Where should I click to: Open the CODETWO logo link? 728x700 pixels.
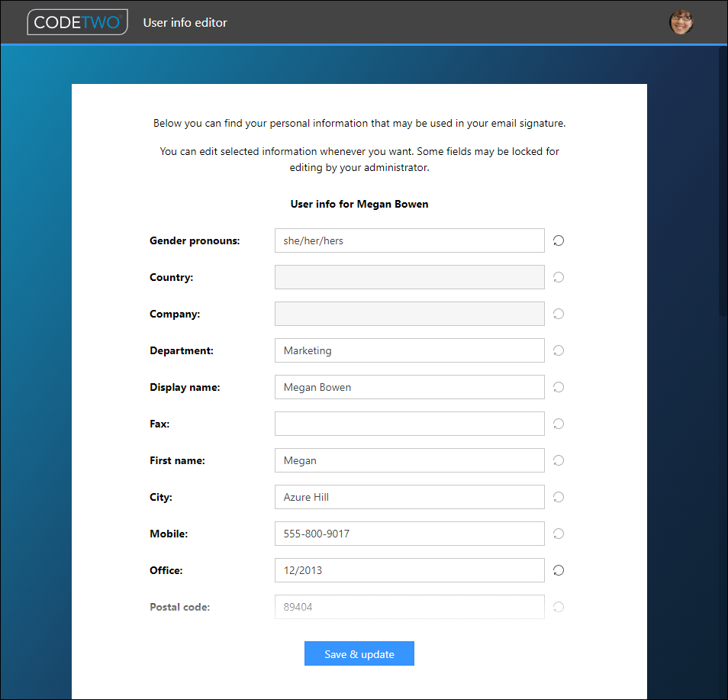point(77,22)
